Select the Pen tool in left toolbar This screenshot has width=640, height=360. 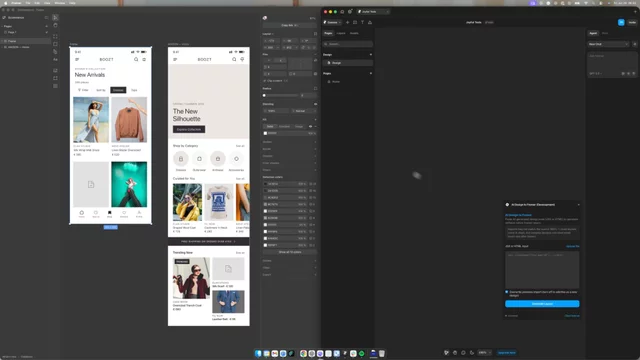[56, 52]
